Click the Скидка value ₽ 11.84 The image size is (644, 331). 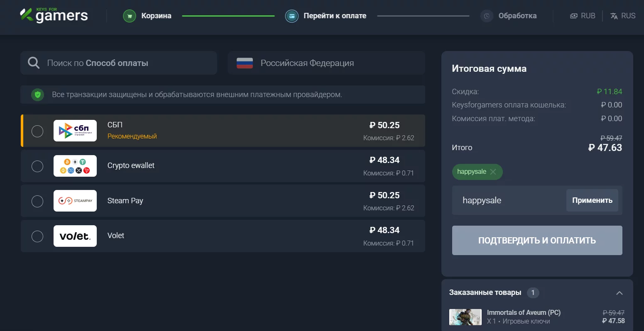pos(609,92)
